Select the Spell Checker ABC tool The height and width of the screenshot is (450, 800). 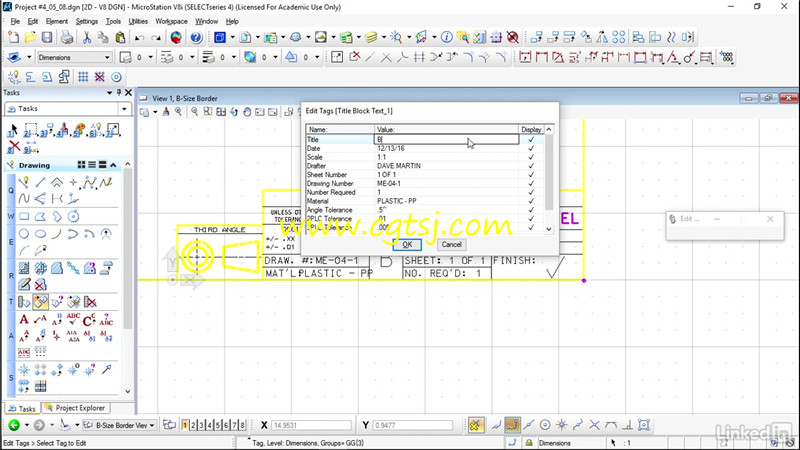73,320
